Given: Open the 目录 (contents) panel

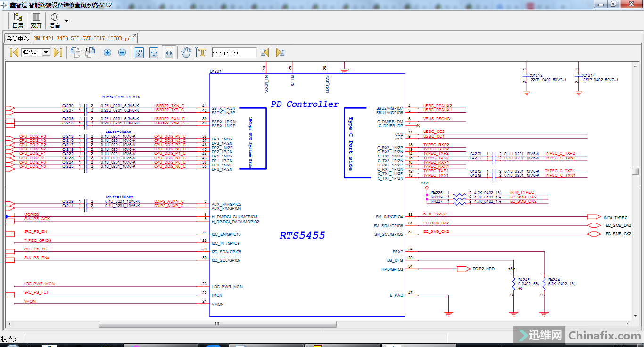Looking at the screenshot, I should [x=18, y=21].
